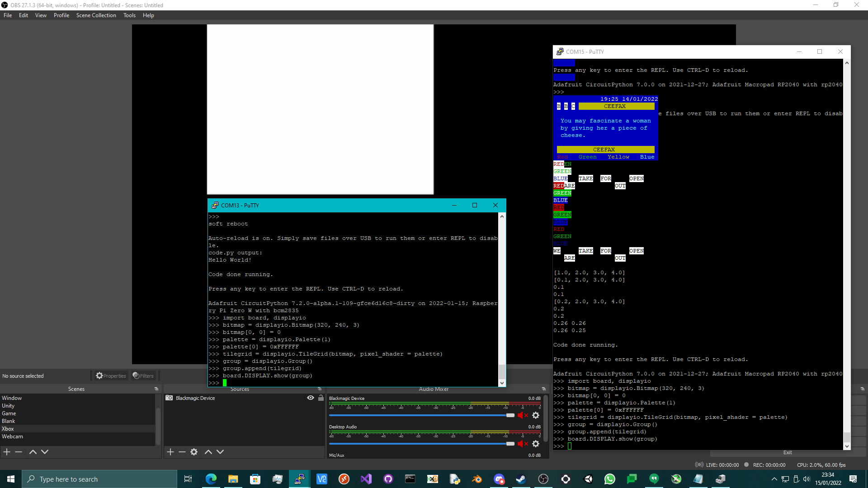Open the notification center
Viewport: 868px width, 488px height.
853,479
